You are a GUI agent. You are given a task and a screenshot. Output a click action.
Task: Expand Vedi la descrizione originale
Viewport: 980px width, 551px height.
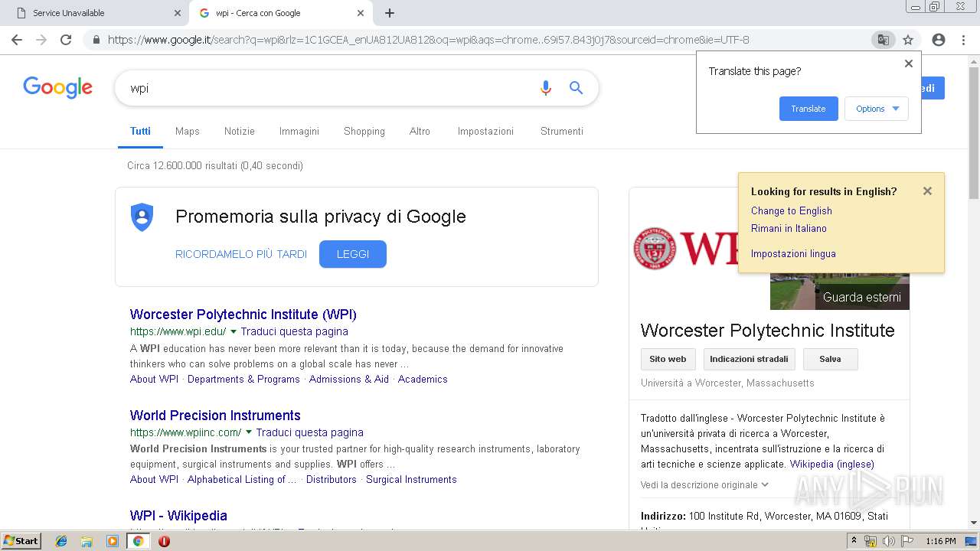tap(704, 484)
